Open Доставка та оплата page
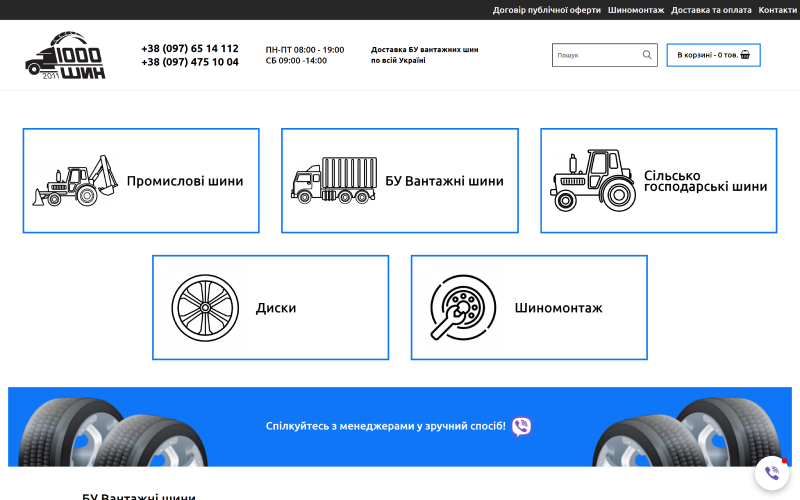The height and width of the screenshot is (500, 800). click(x=711, y=10)
